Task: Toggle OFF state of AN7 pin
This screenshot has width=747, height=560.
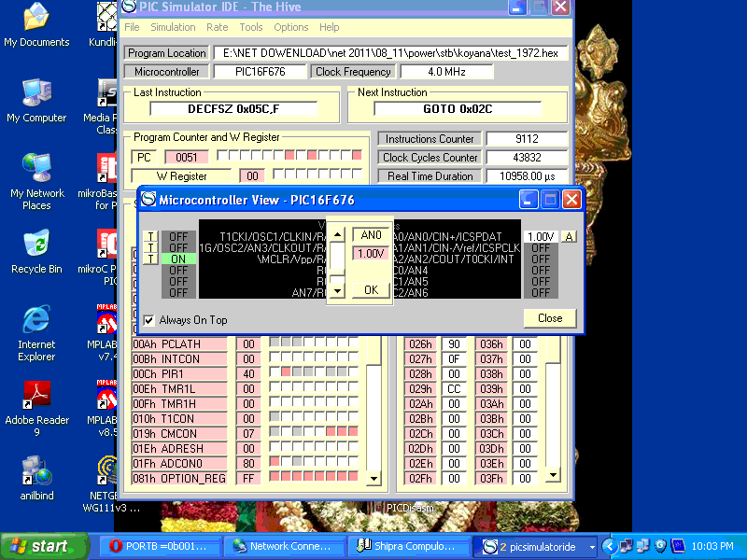Action: [178, 292]
